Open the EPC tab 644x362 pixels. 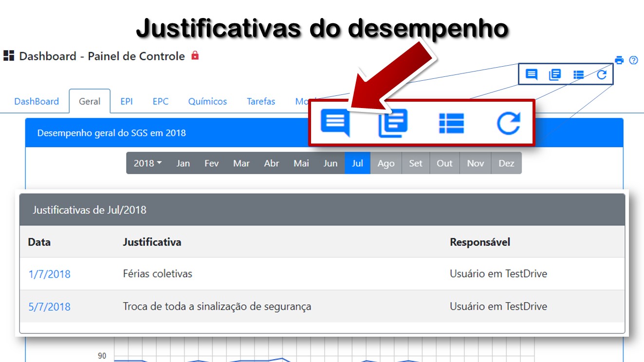point(161,101)
